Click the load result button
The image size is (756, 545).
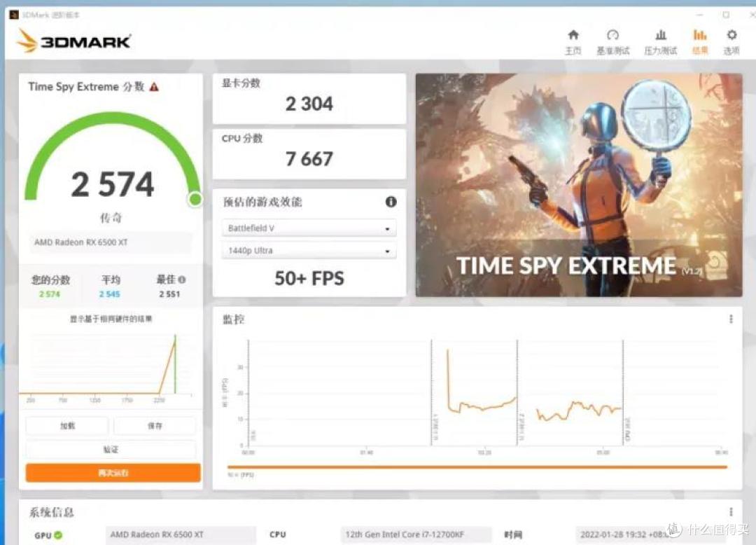pos(67,426)
